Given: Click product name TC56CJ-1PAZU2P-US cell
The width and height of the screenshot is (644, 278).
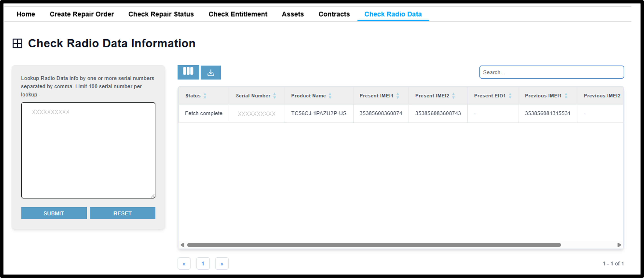Looking at the screenshot, I should 319,113.
